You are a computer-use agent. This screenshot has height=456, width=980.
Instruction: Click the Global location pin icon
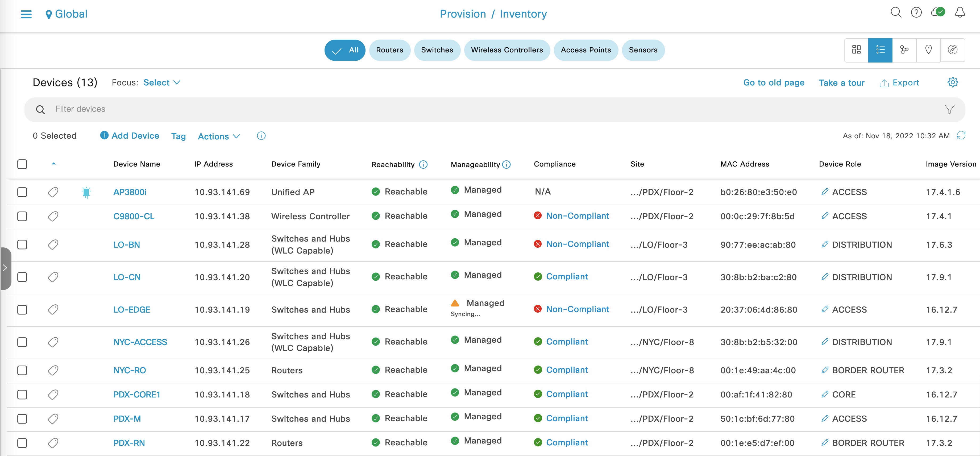pos(48,14)
